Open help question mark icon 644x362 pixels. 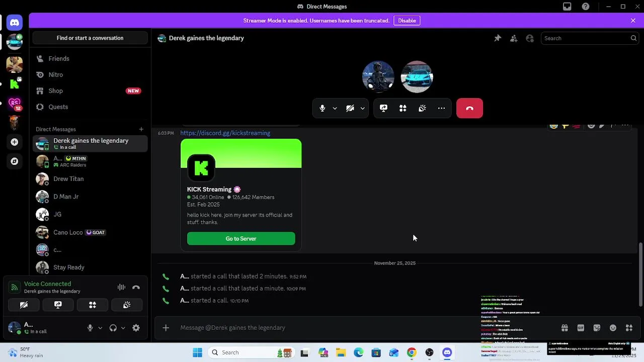pos(586,7)
